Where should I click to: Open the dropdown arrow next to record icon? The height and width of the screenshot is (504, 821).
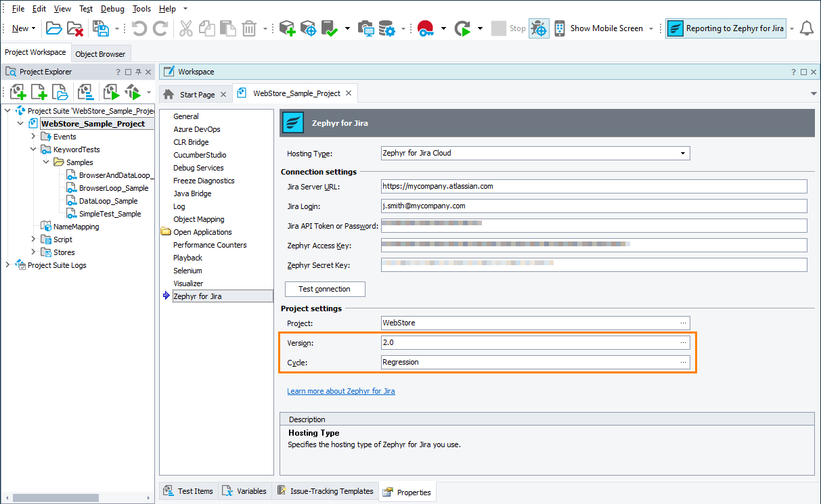(443, 28)
